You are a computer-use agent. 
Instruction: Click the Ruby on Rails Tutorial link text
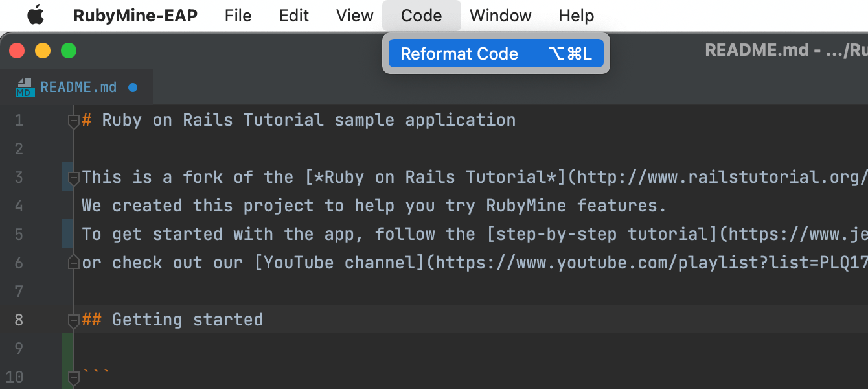pos(440,177)
